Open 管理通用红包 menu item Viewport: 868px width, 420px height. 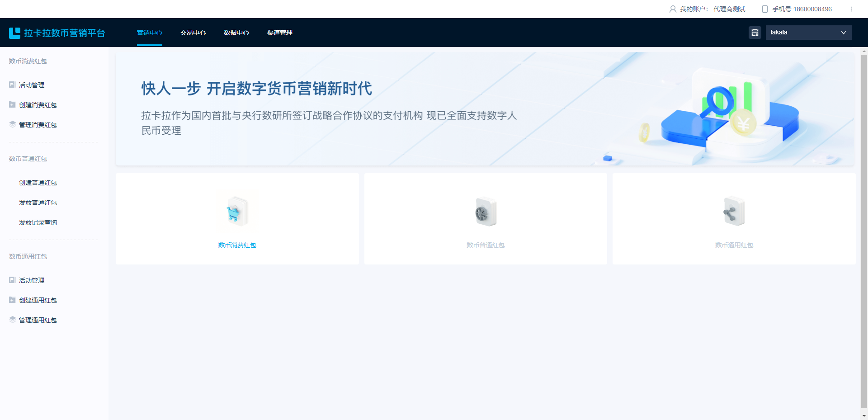[38, 320]
